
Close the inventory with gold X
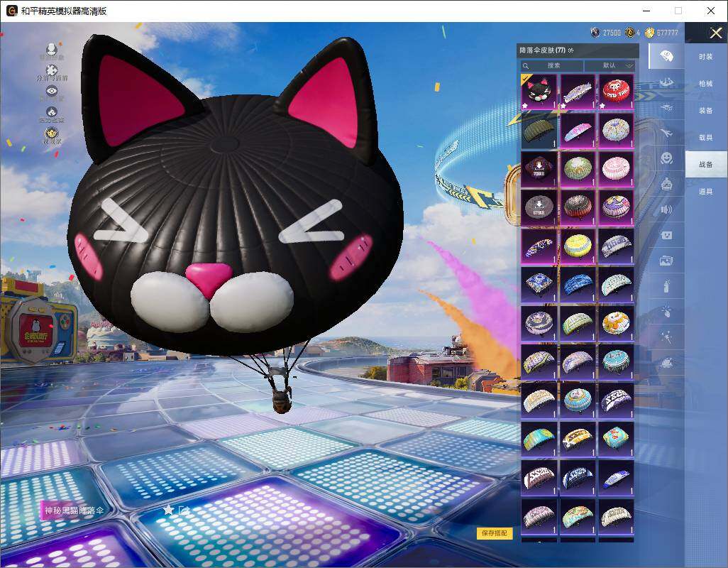pos(715,33)
